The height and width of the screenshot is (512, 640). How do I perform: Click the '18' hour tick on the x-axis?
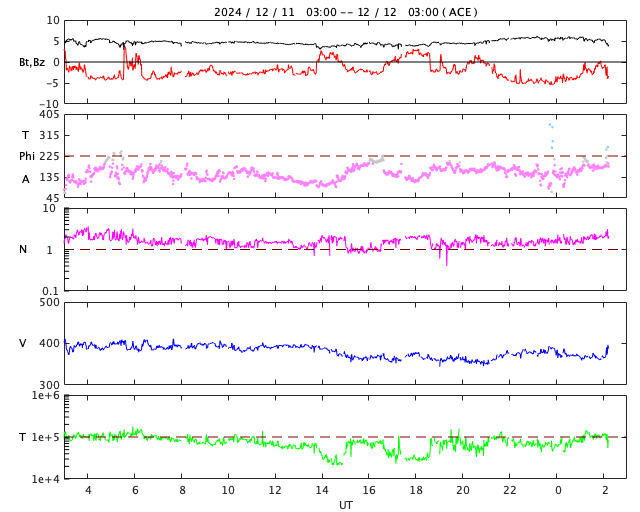pyautogui.click(x=416, y=490)
